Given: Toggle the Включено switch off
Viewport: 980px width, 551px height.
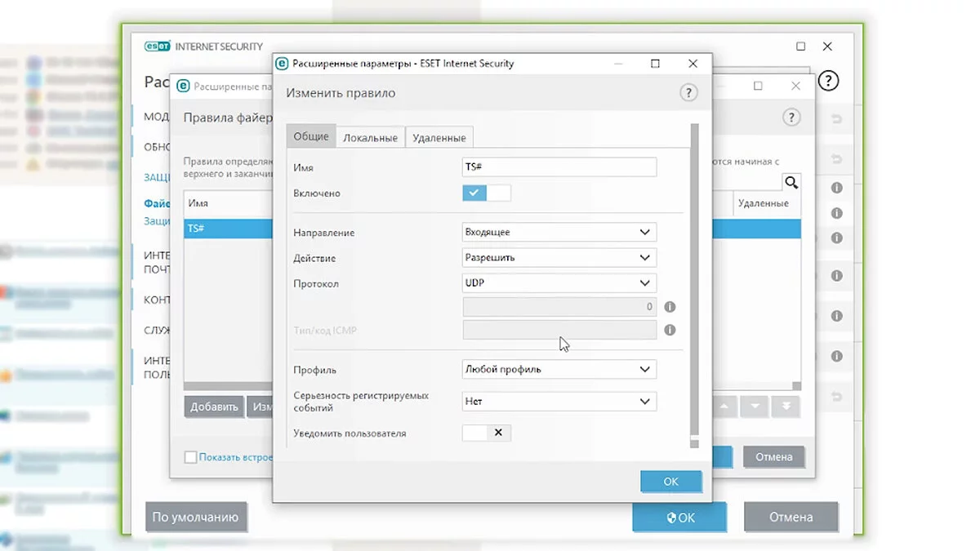Looking at the screenshot, I should [x=486, y=193].
